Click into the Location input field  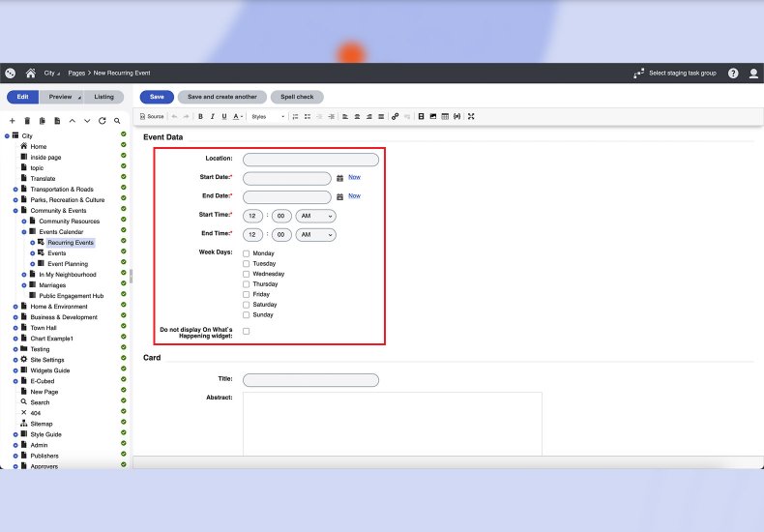point(310,160)
